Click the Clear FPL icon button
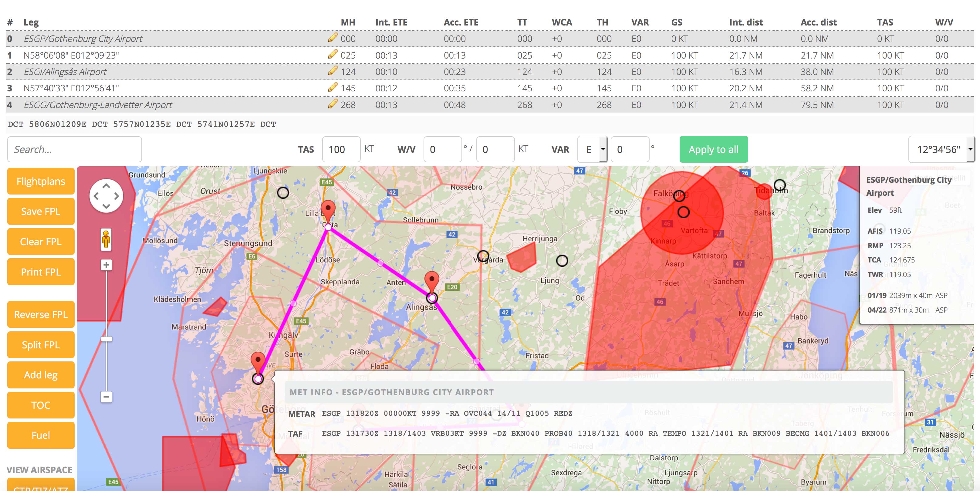 coord(39,241)
